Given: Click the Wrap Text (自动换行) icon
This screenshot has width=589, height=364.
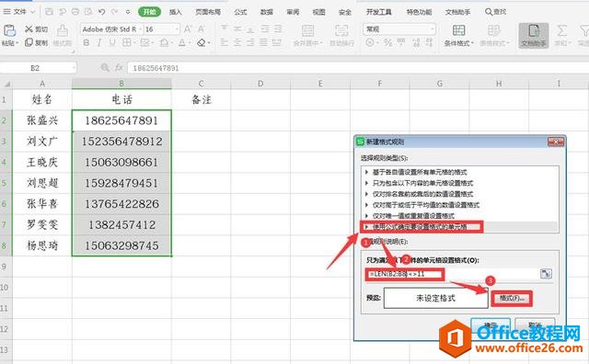Looking at the screenshot, I should [341, 30].
